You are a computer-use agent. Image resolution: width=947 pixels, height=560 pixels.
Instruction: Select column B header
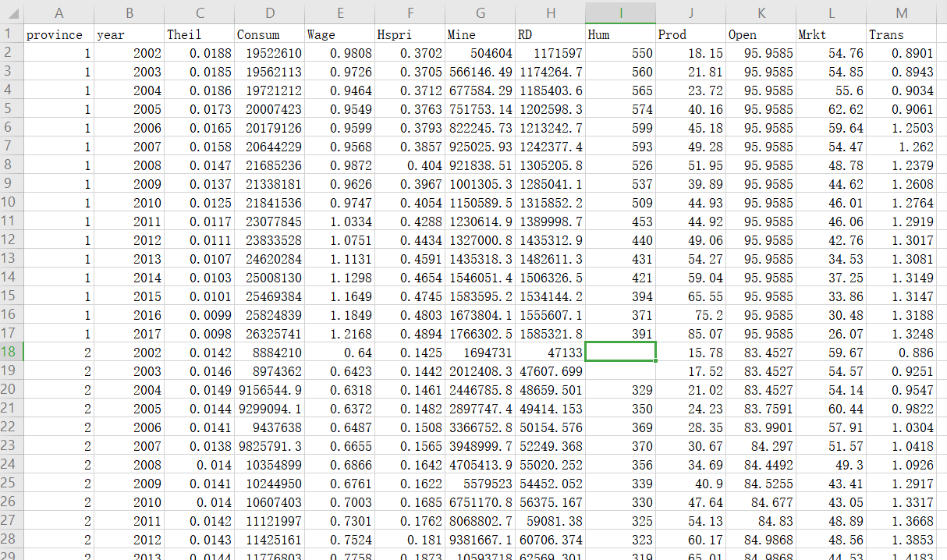pyautogui.click(x=129, y=12)
